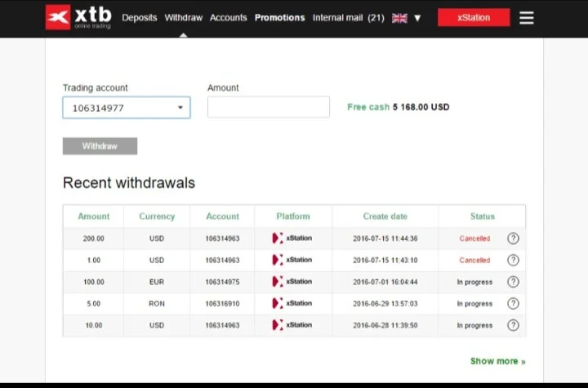Click date 2016-07-01 16:04:44
Viewport: 588px width, 388px height.
385,282
